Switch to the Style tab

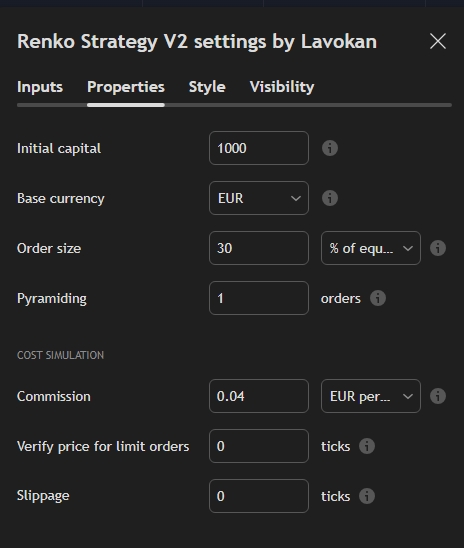pyautogui.click(x=207, y=87)
